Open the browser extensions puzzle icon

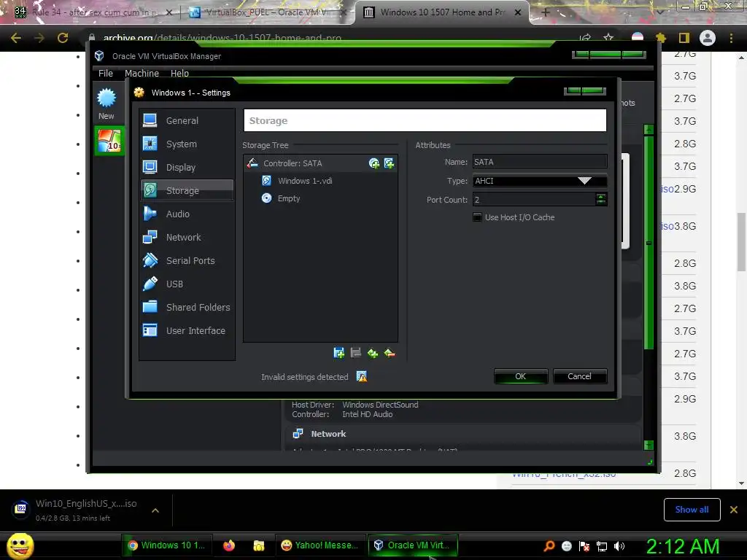pyautogui.click(x=661, y=38)
